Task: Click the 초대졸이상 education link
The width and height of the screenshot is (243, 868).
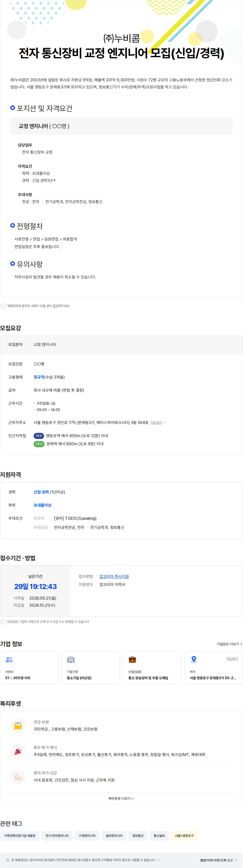Action: (43, 505)
